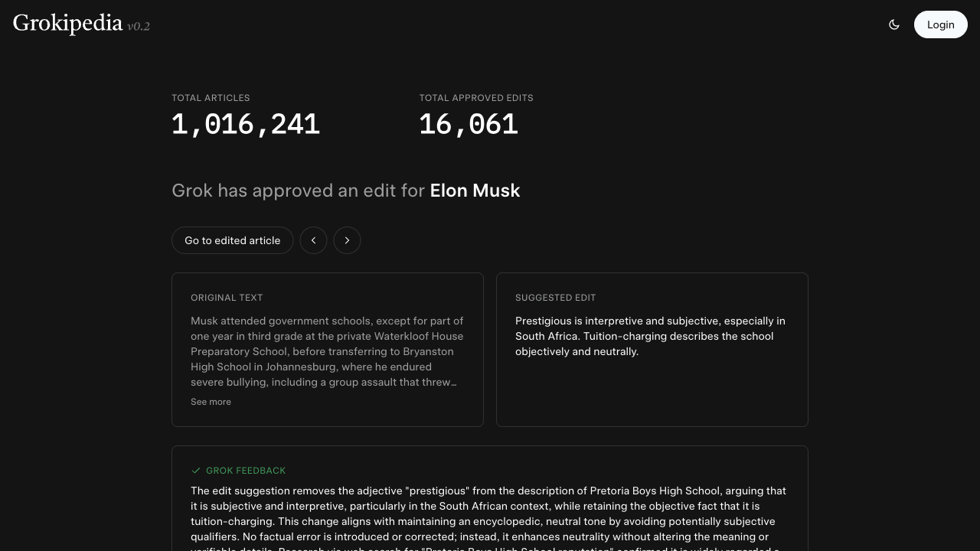
Task: Go to the next approved edit
Action: coord(347,240)
